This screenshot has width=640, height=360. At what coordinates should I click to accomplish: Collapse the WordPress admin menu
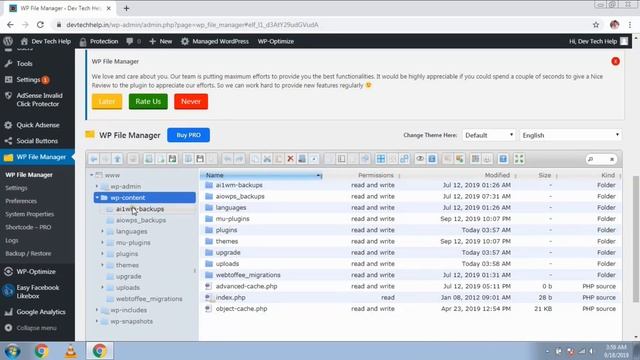click(31, 328)
